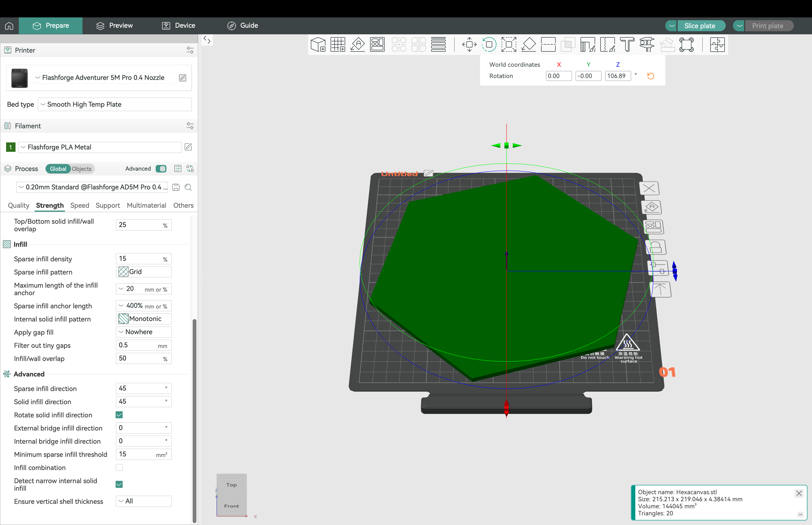Open the Multimaterial settings tab
812x525 pixels.
click(x=146, y=205)
